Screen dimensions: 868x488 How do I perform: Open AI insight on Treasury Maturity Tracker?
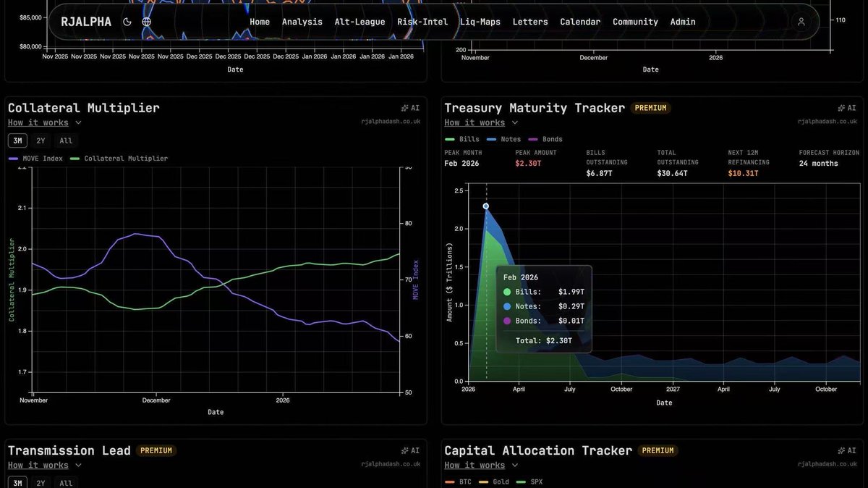pos(847,108)
